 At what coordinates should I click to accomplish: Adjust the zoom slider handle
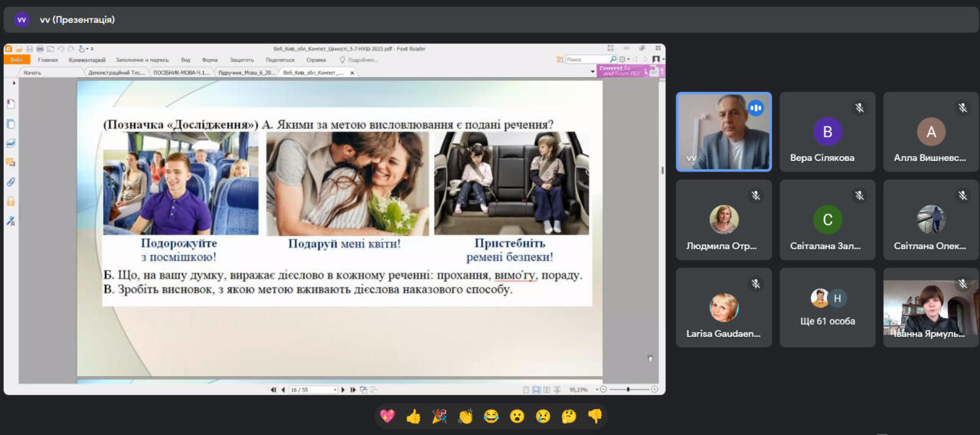point(628,390)
